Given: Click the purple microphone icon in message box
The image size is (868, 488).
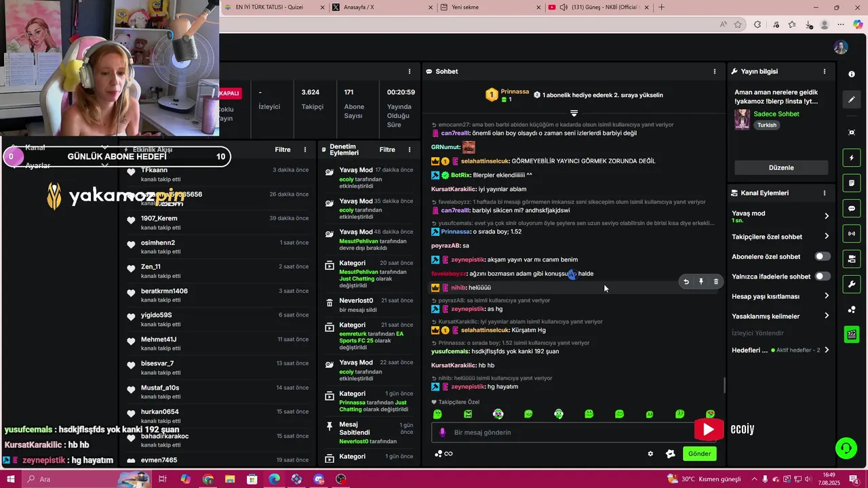Looking at the screenshot, I should click(x=443, y=432).
